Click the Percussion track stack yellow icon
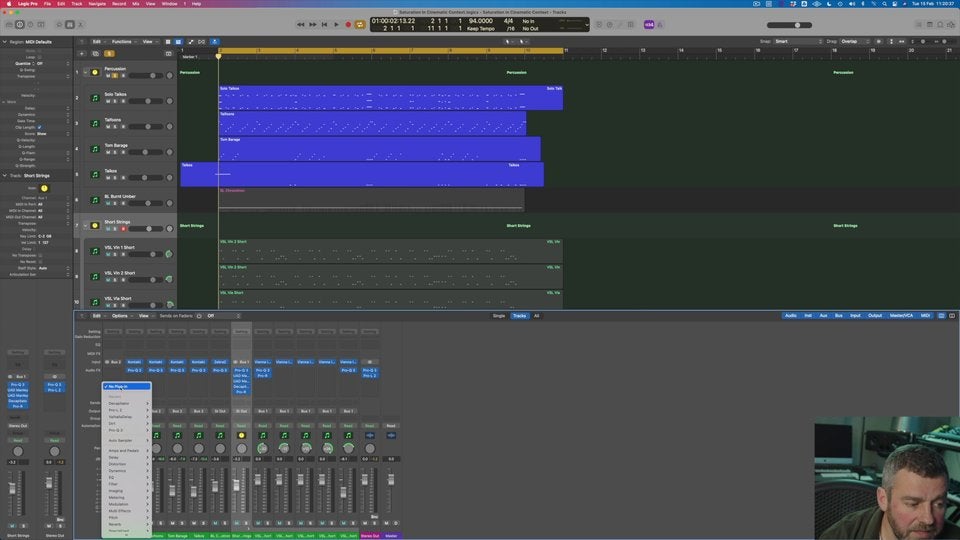Image resolution: width=960 pixels, height=540 pixels. [95, 72]
